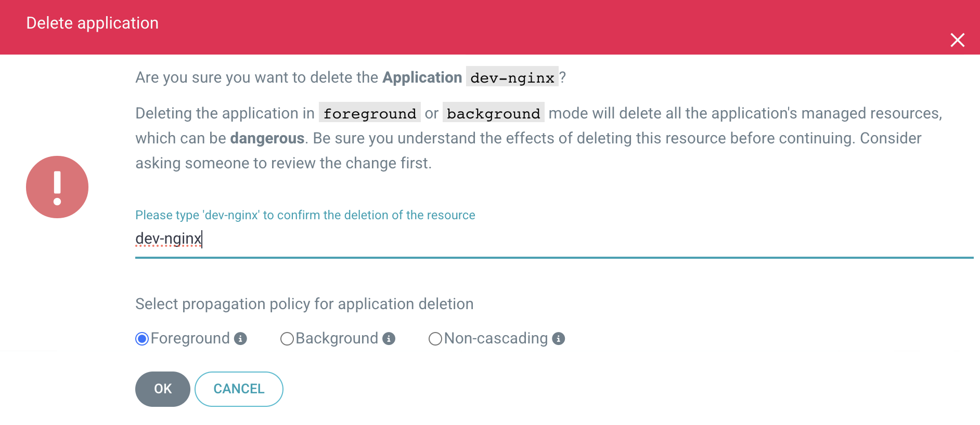Open the Foreground policy info icon
980x425 pixels.
click(x=240, y=339)
